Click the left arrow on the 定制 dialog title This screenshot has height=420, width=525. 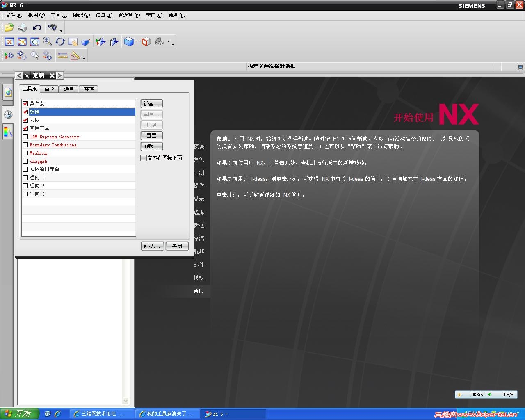click(19, 75)
